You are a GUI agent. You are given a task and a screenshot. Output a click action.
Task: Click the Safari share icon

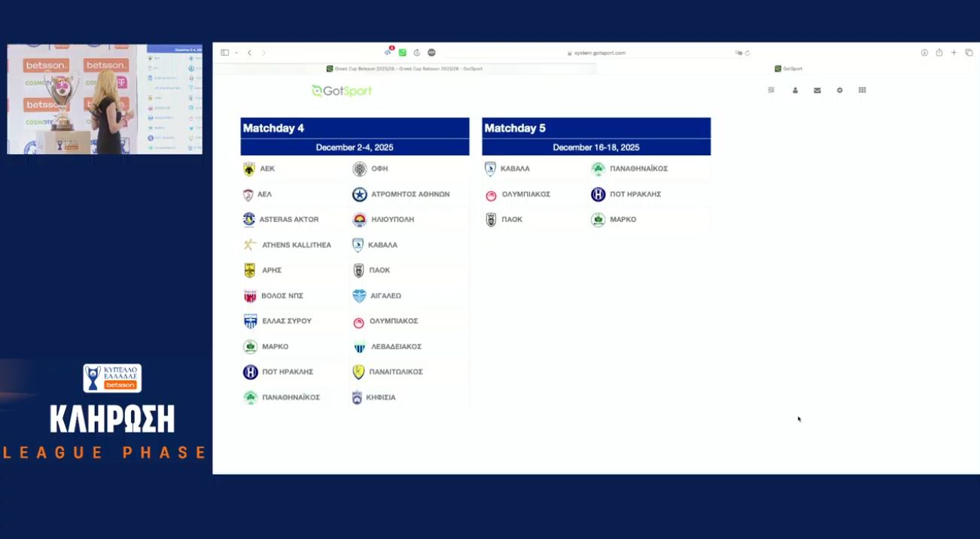point(939,53)
